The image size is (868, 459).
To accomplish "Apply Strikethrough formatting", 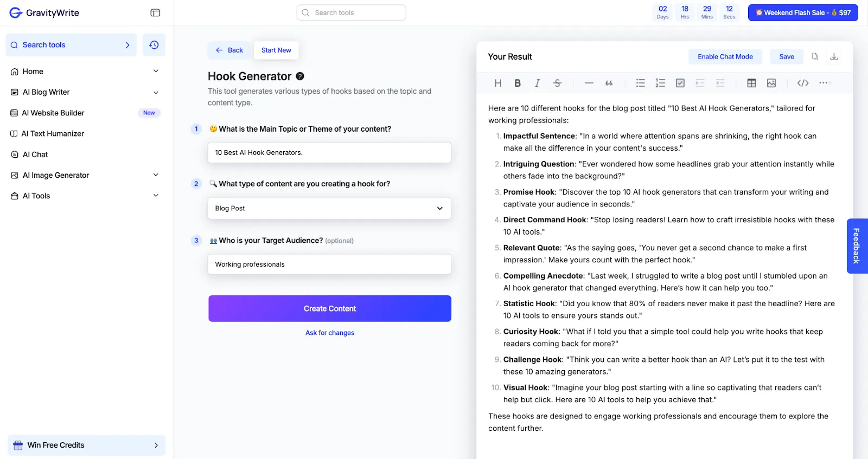I will (557, 83).
